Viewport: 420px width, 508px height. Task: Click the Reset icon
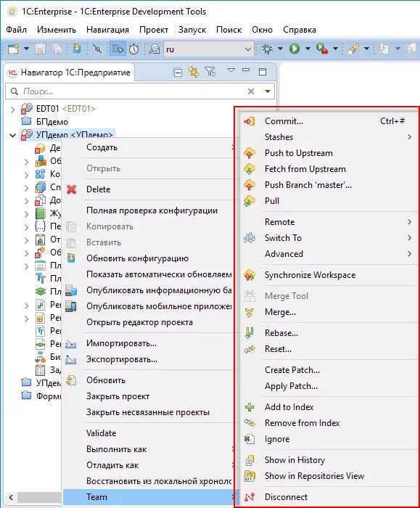[250, 349]
